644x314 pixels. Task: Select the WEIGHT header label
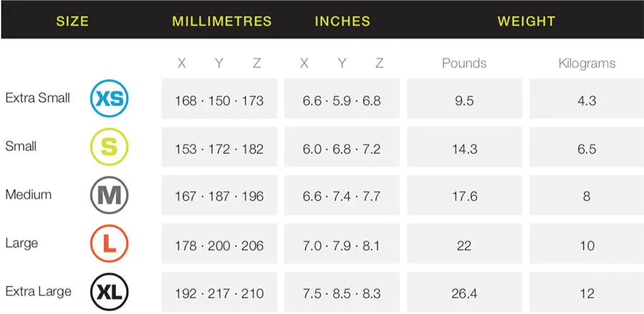pyautogui.click(x=526, y=21)
